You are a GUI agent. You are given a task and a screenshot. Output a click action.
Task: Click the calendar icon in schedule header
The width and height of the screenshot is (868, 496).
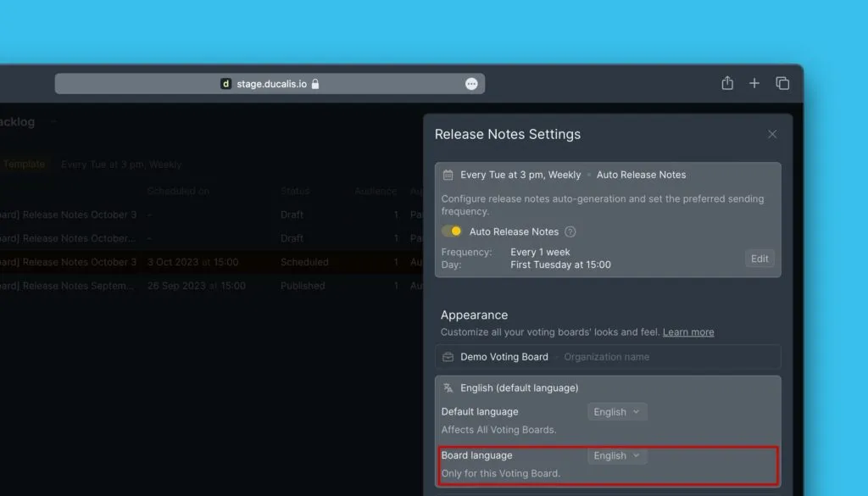448,175
